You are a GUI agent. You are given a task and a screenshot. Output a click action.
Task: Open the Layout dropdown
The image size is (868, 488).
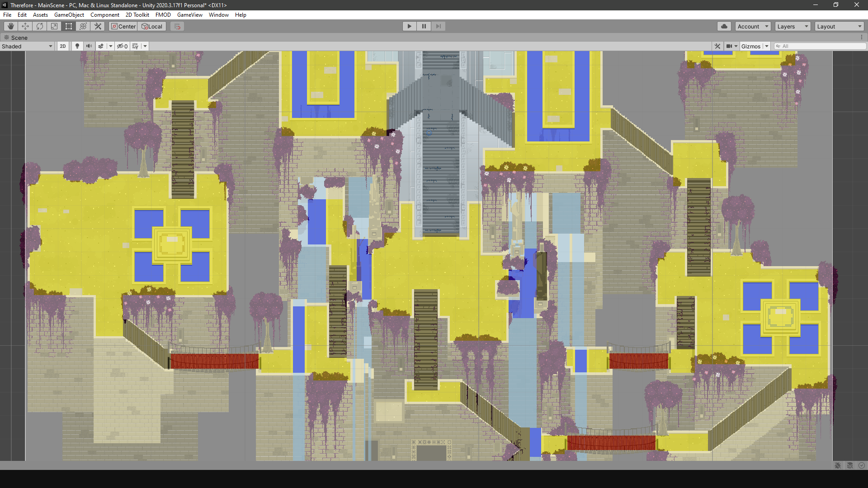click(x=839, y=26)
